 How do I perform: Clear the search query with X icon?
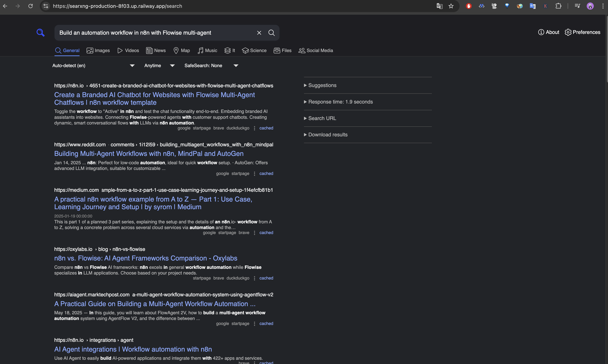259,33
